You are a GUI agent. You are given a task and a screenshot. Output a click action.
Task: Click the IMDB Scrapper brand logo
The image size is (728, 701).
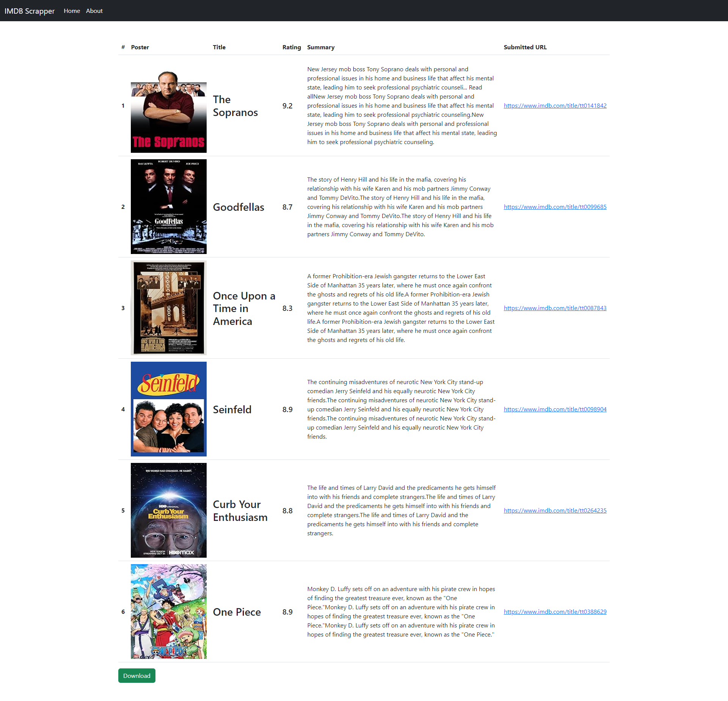pyautogui.click(x=30, y=11)
